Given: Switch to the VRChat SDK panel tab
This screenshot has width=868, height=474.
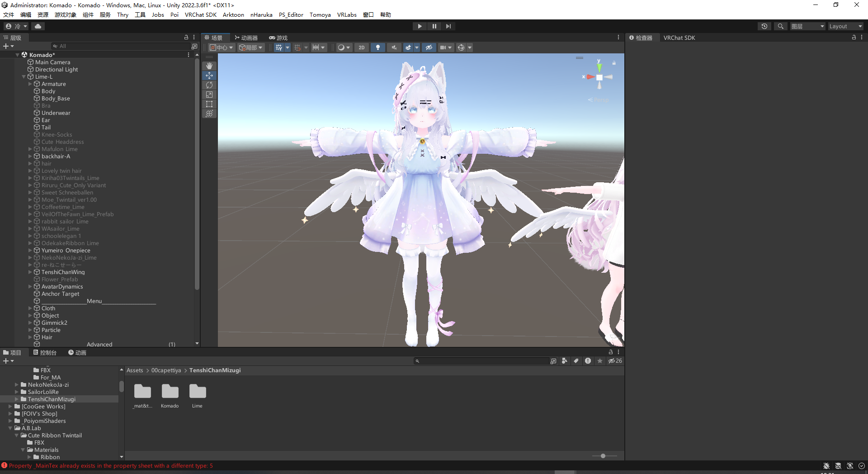Looking at the screenshot, I should pyautogui.click(x=679, y=38).
